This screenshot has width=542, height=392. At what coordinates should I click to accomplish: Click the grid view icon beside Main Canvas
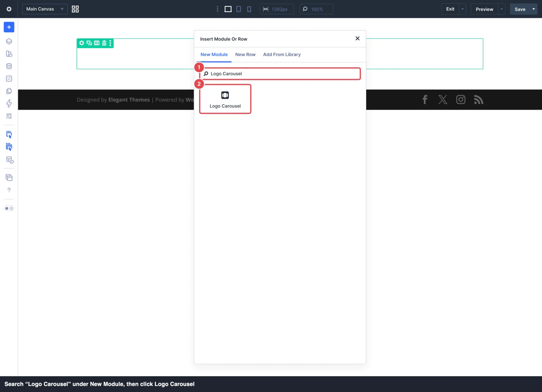coord(75,9)
